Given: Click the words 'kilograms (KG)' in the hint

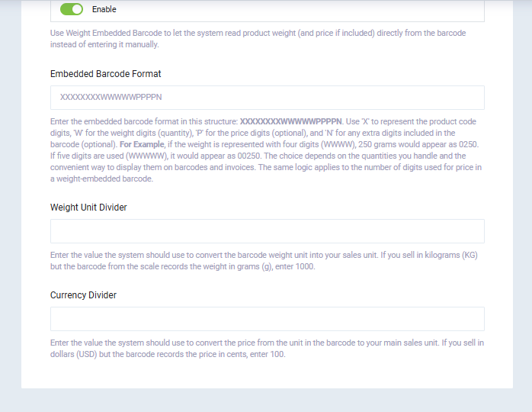Looking at the screenshot, I should point(448,255).
